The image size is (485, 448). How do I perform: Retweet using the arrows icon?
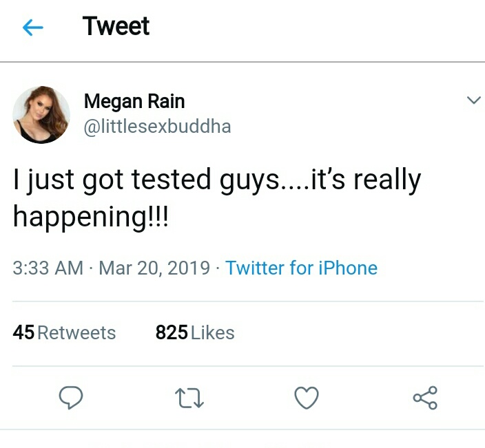coord(189,397)
